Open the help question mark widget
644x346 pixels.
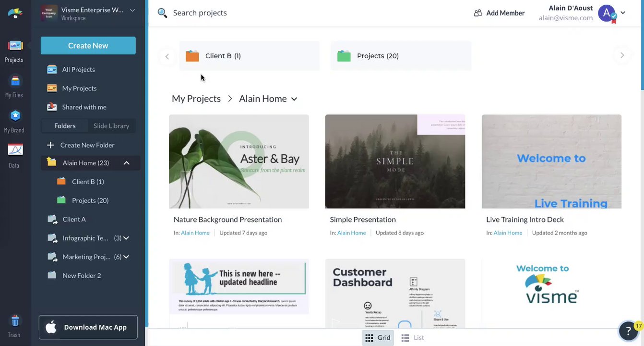(x=628, y=330)
